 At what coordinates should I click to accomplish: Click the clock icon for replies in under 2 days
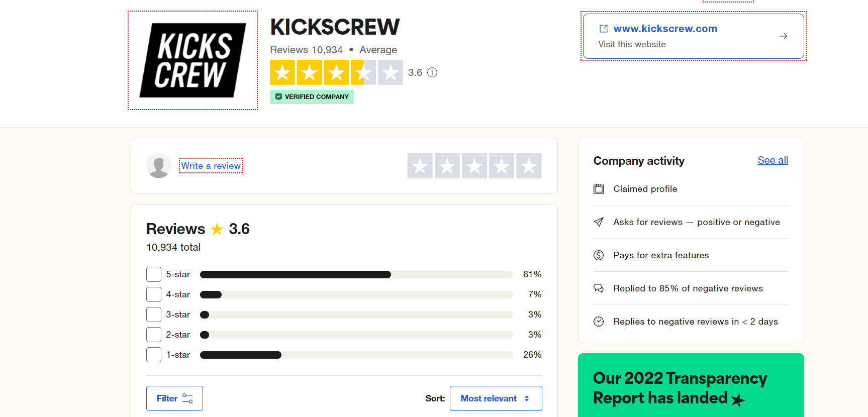(599, 321)
